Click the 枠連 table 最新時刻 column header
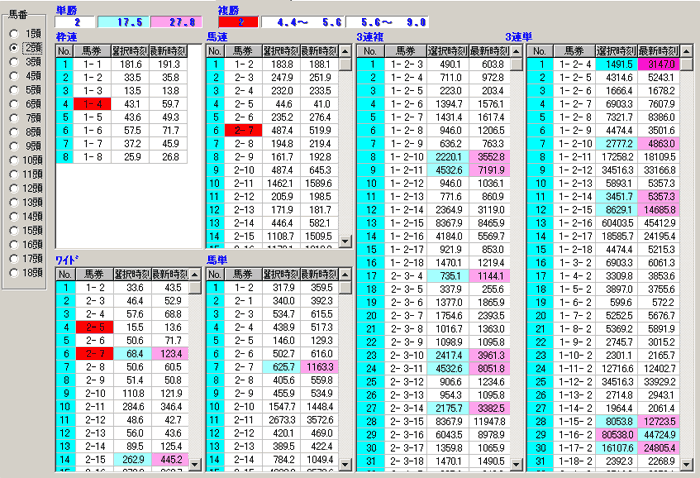The width and height of the screenshot is (700, 478). click(x=168, y=51)
